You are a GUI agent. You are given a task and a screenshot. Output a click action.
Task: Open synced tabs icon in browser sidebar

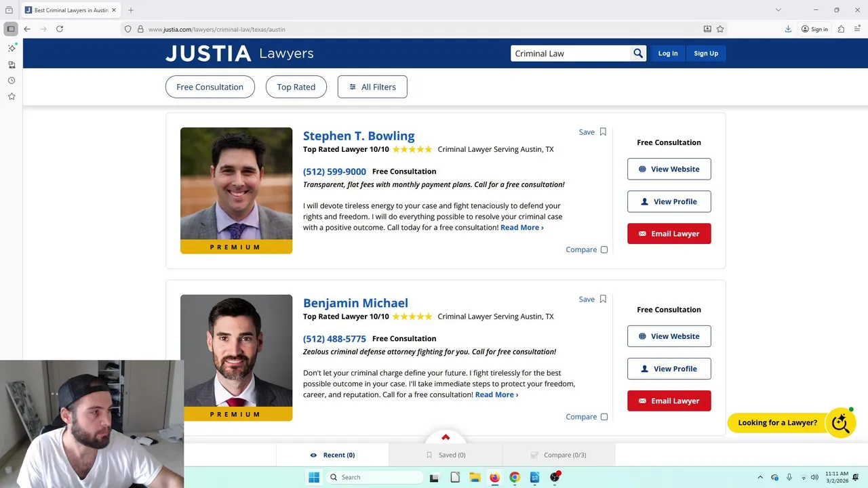click(12, 64)
